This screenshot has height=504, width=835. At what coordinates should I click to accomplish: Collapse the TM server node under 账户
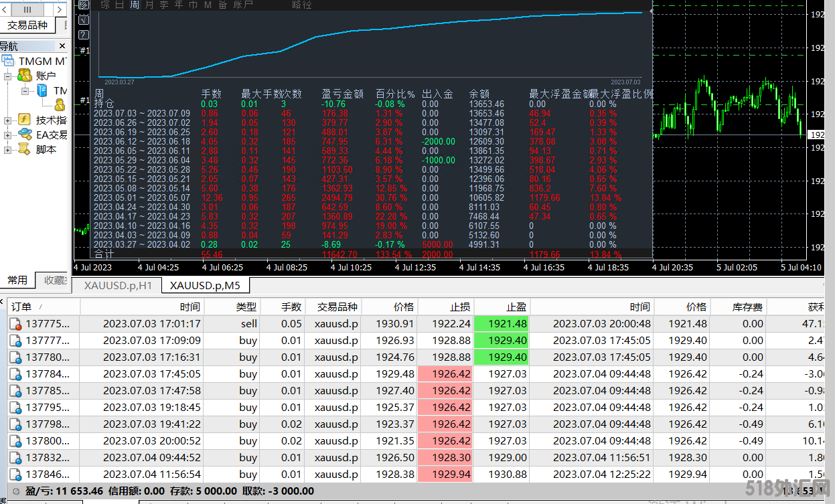pyautogui.click(x=25, y=91)
